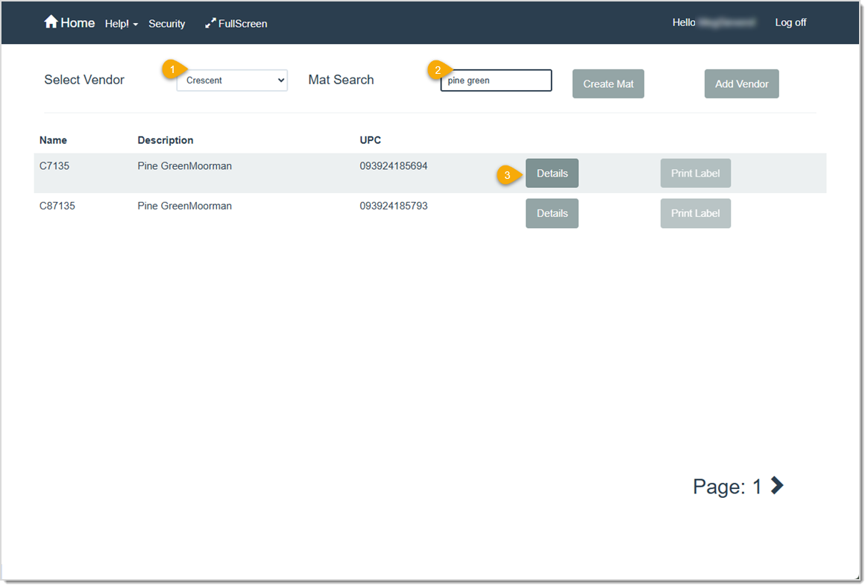Click the Home menu bar item

[x=69, y=22]
